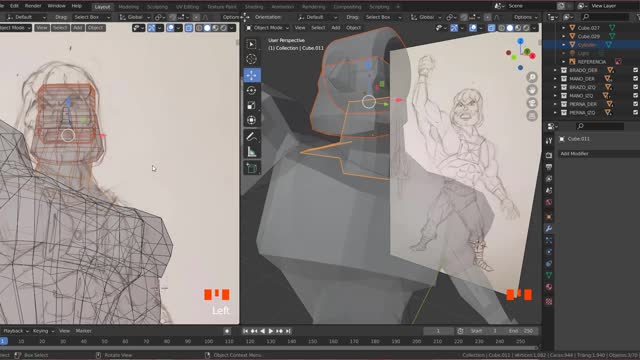This screenshot has width=640, height=360.
Task: Switch perspective/orthographic grid icon in viewport
Action: (x=532, y=116)
